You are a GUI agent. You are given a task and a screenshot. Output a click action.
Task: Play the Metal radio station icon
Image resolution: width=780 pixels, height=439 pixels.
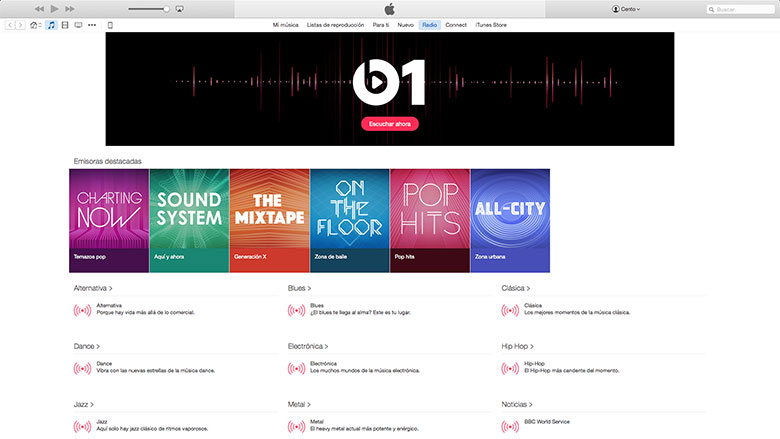tap(296, 427)
